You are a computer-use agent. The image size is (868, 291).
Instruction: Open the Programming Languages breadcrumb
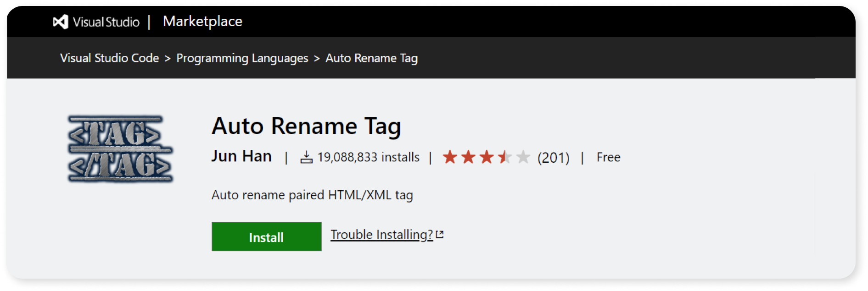coord(242,59)
